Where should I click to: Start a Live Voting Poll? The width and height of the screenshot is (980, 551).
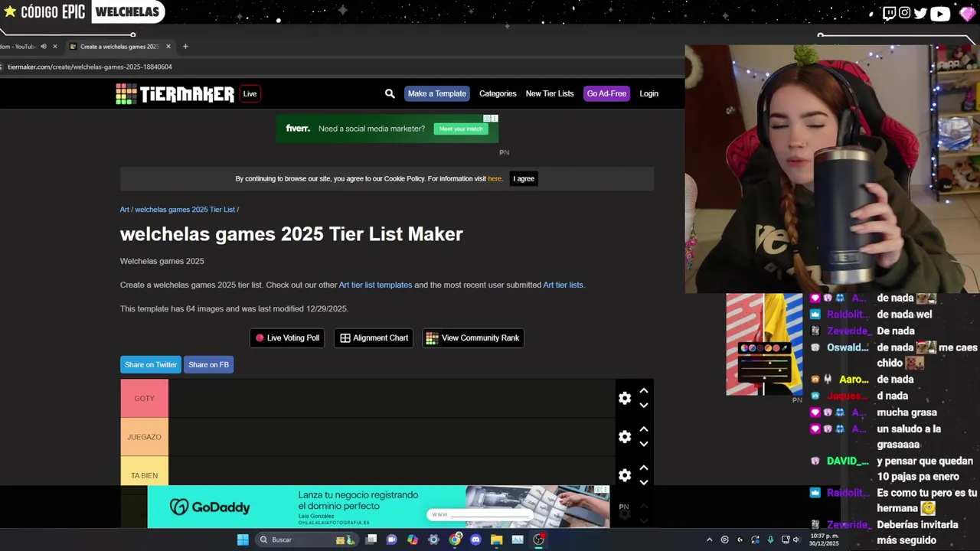point(287,337)
